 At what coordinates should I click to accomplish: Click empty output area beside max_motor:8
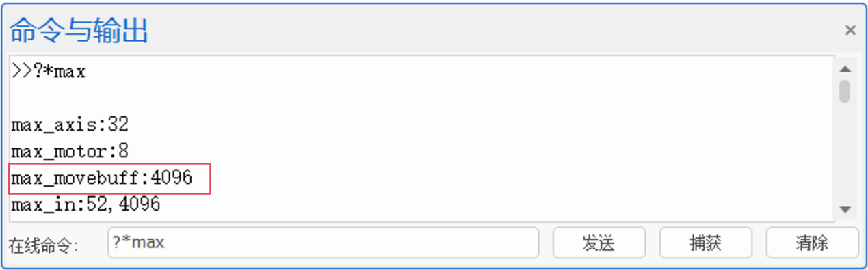pos(479,151)
